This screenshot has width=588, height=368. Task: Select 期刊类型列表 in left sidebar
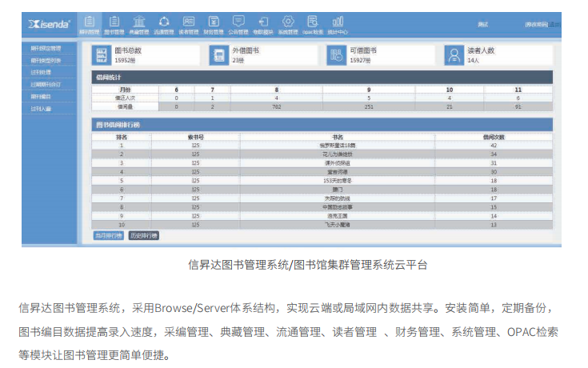click(46, 60)
